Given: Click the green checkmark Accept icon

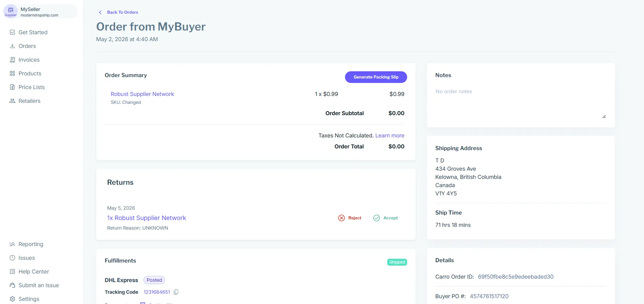Looking at the screenshot, I should [377, 218].
